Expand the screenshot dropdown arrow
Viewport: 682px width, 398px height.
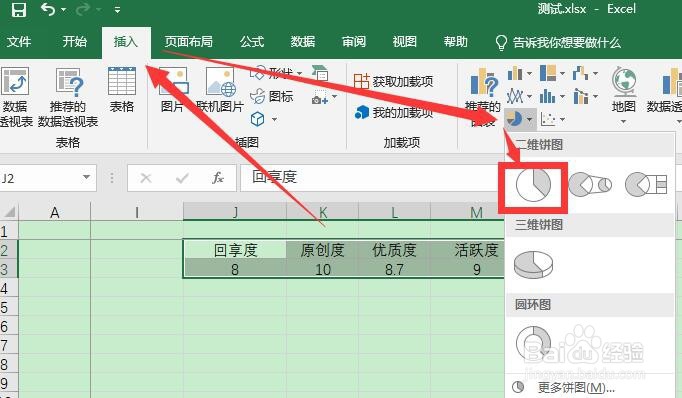point(334,97)
